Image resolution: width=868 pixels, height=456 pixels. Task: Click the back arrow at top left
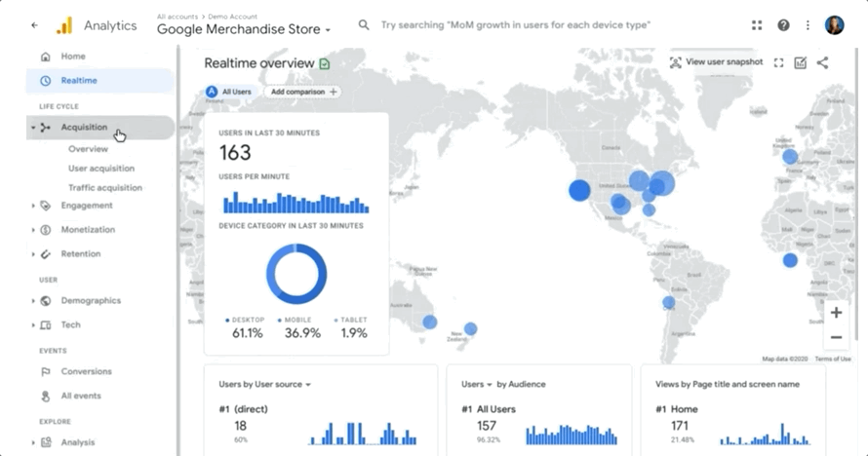[35, 25]
